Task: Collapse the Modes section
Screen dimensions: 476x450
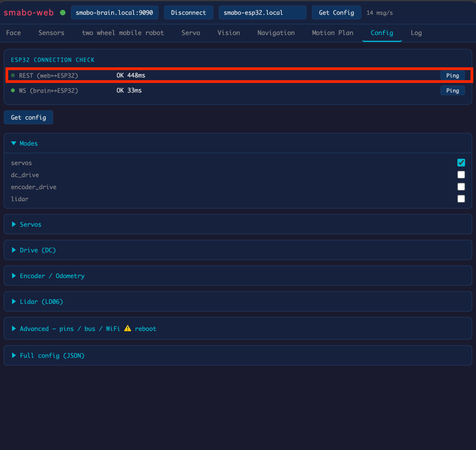Action: point(238,143)
